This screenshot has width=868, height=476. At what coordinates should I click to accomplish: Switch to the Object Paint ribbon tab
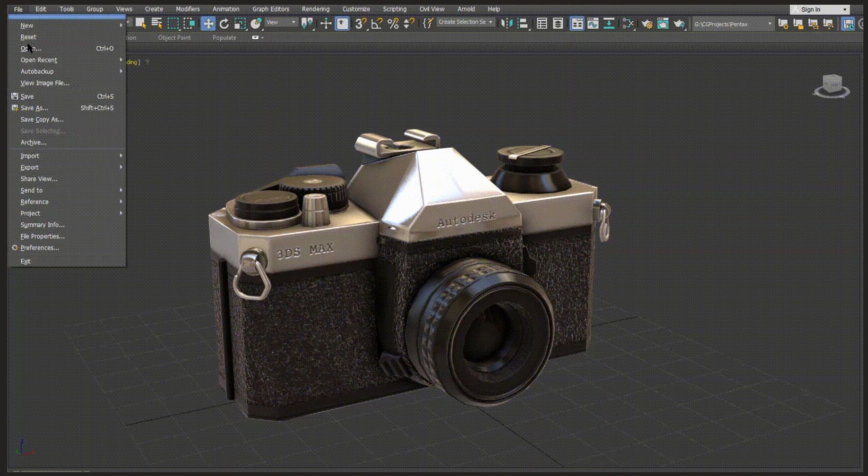click(174, 37)
